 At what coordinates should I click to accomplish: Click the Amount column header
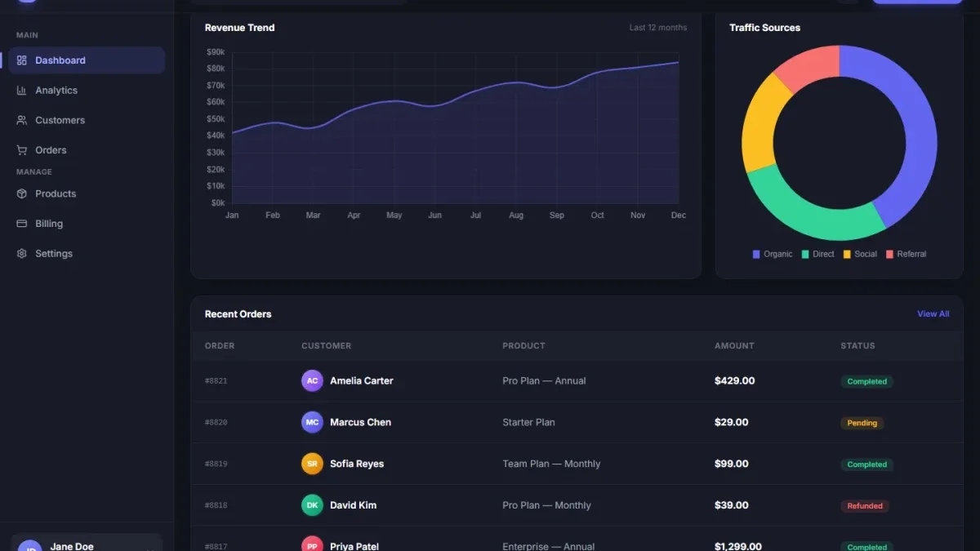[734, 346]
